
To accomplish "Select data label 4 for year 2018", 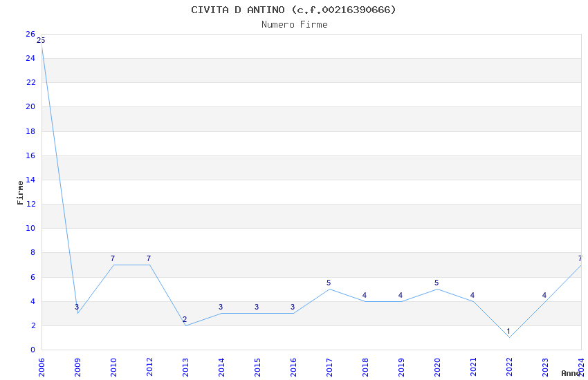I will (x=365, y=295).
